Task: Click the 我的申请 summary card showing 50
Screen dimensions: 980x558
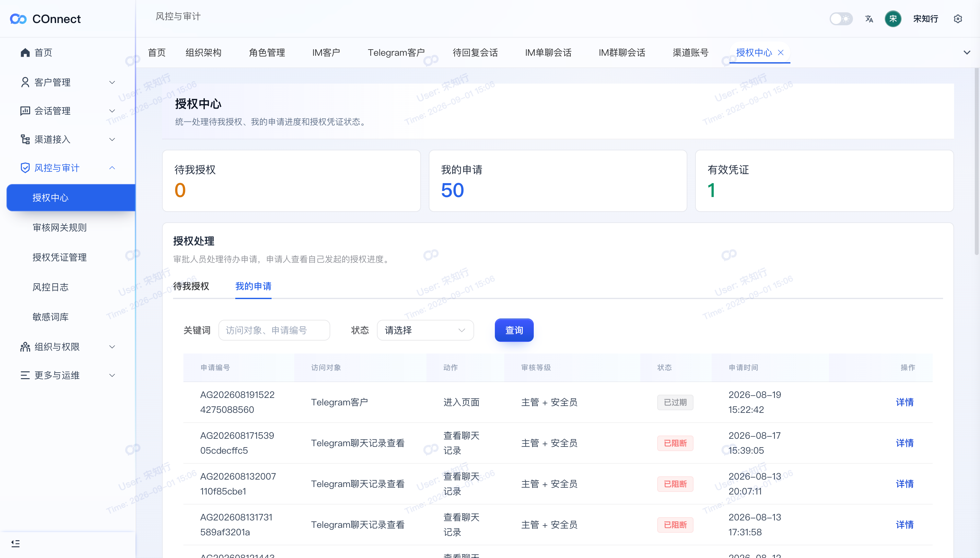Action: [x=558, y=181]
